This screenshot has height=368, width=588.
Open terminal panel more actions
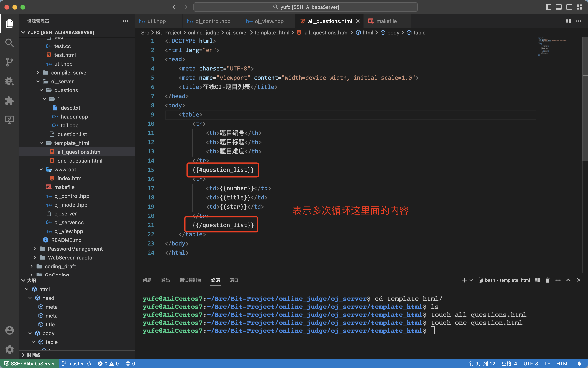pos(558,280)
